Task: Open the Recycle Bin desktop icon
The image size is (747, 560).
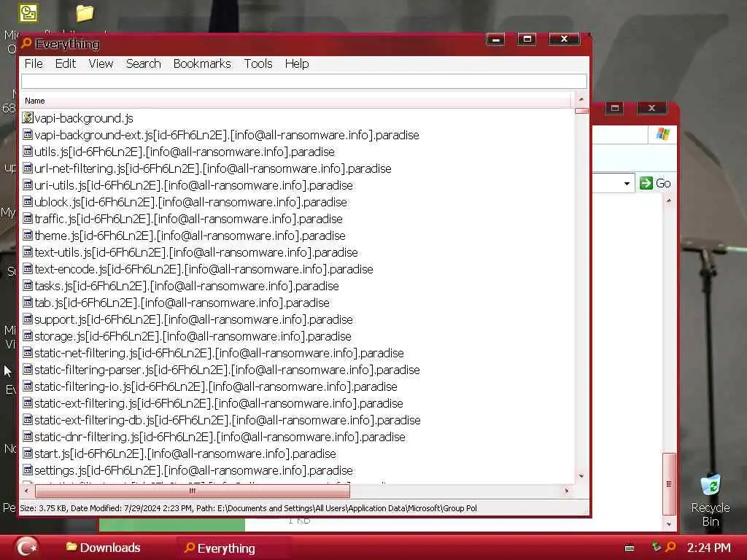Action: click(x=711, y=500)
